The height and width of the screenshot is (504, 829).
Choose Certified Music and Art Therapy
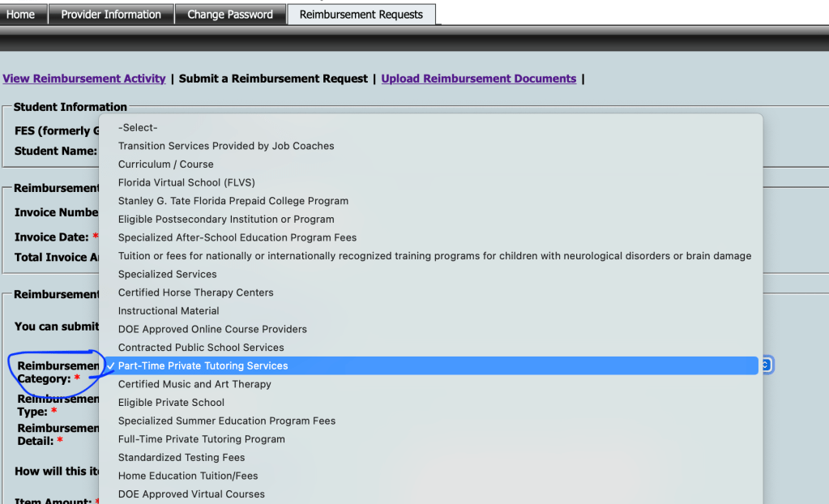coord(194,384)
